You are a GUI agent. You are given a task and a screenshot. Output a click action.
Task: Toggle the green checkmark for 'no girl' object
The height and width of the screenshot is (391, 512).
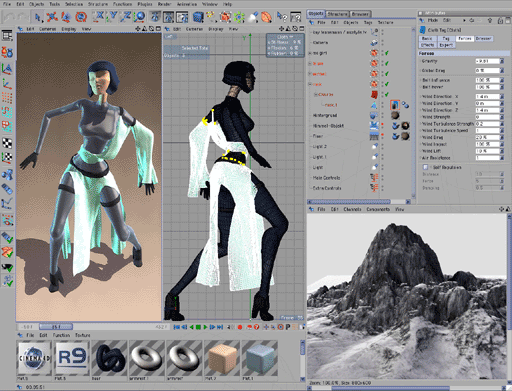click(x=387, y=53)
